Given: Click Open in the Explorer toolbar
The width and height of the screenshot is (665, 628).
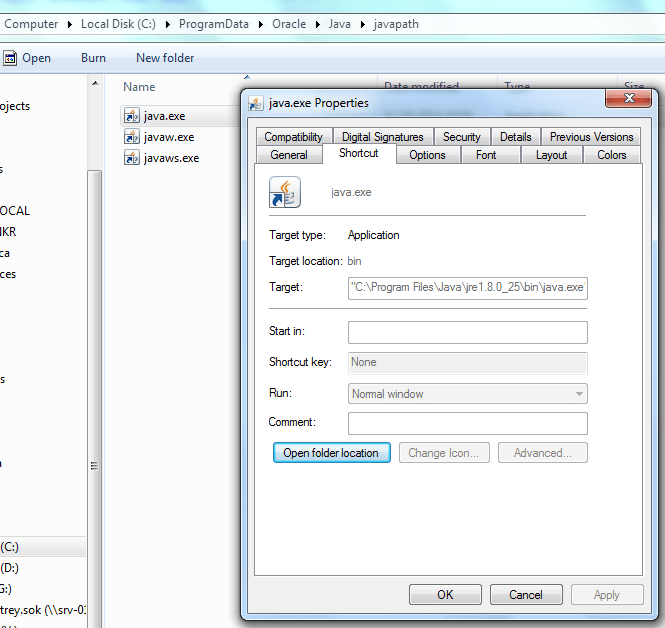Looking at the screenshot, I should [x=36, y=58].
